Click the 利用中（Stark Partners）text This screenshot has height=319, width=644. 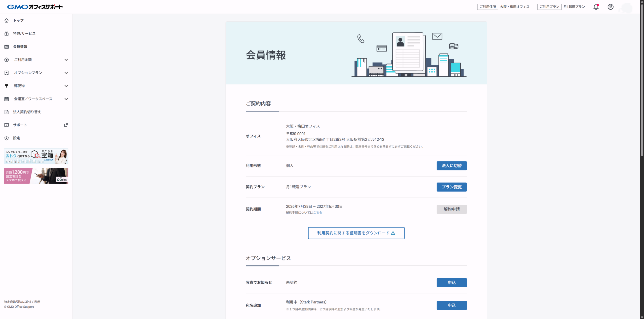(x=306, y=302)
